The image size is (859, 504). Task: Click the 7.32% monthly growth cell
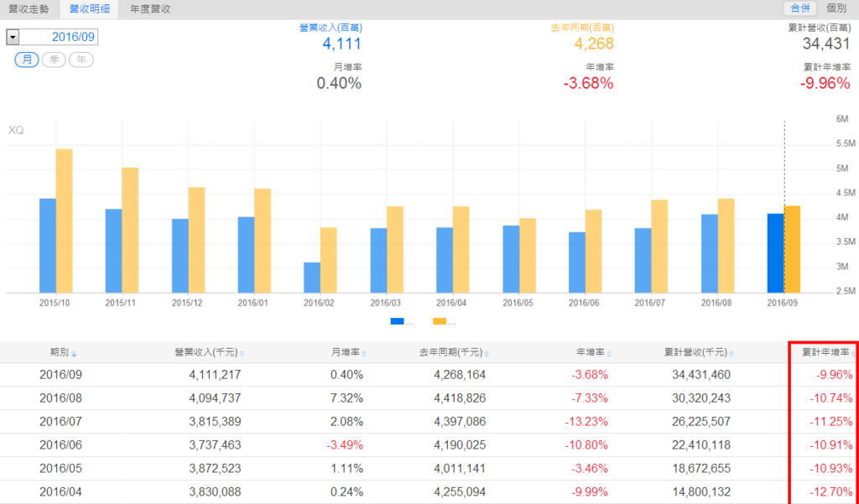coord(346,398)
